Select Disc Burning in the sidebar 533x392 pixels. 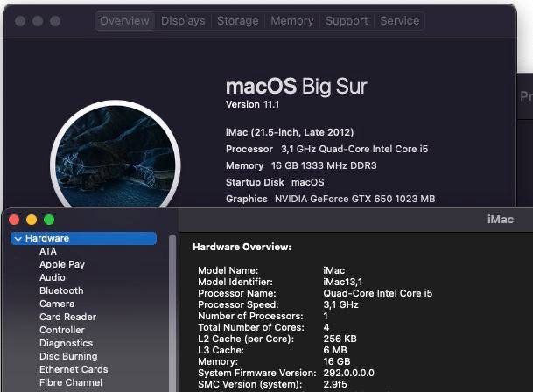(x=68, y=356)
